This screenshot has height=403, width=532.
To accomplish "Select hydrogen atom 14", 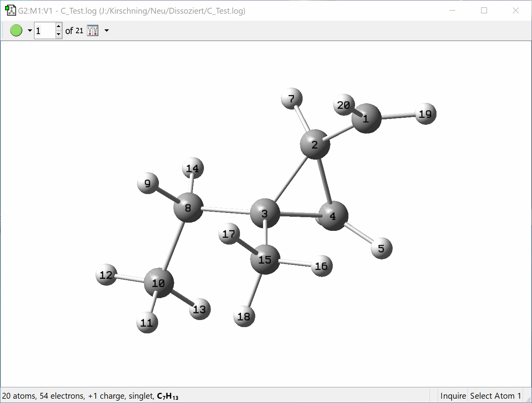I will point(193,168).
